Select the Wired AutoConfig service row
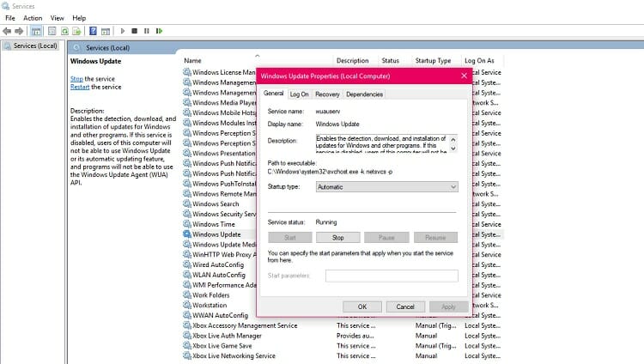This screenshot has width=644, height=364. pos(219,264)
